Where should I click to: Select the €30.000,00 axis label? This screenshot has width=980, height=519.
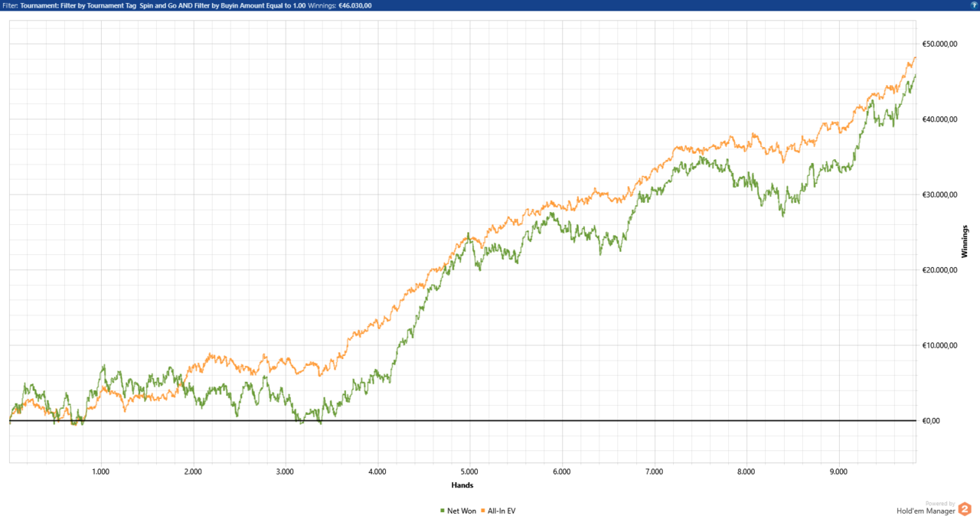tap(939, 194)
